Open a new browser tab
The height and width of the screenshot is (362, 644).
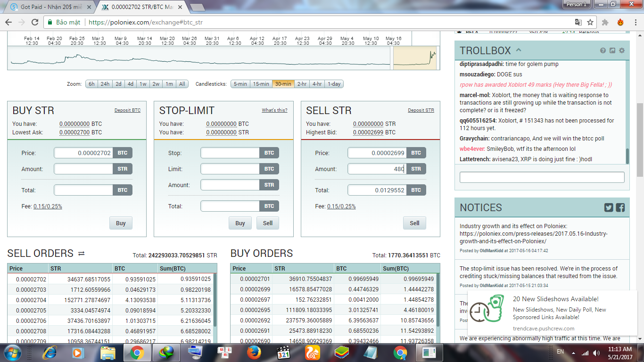[x=197, y=8]
